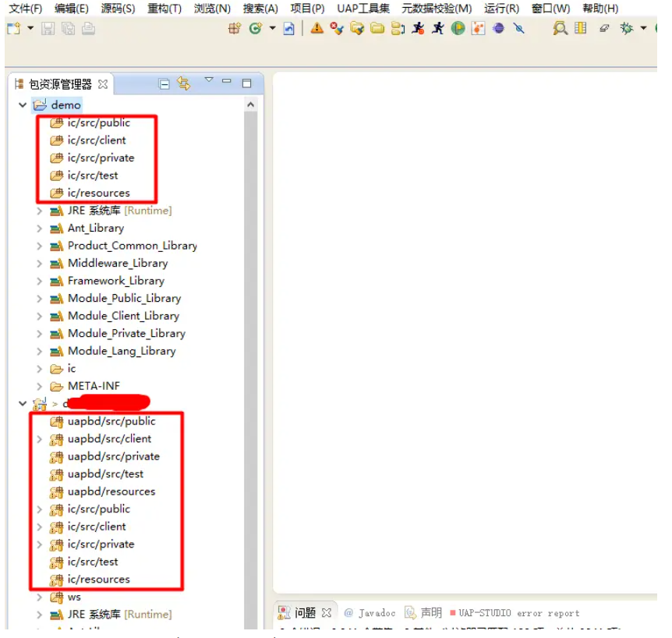Click the crossed-out blue breakpoint icon
Screen dimensions: 672x638
point(519,29)
